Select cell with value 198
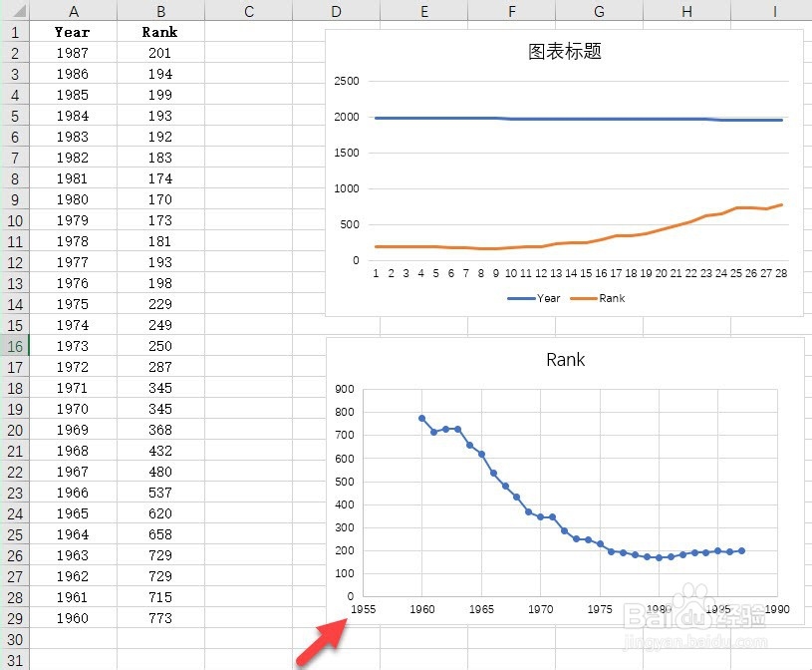The image size is (812, 670). (160, 283)
